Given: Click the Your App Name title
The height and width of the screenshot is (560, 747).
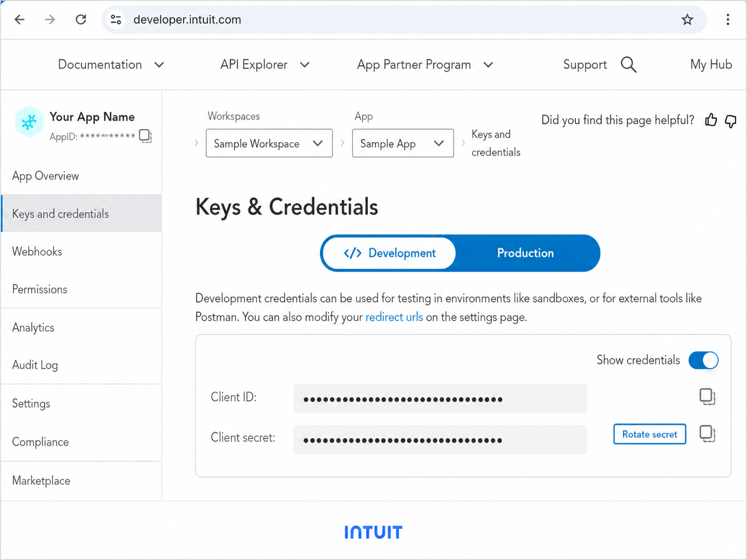Looking at the screenshot, I should tap(92, 117).
